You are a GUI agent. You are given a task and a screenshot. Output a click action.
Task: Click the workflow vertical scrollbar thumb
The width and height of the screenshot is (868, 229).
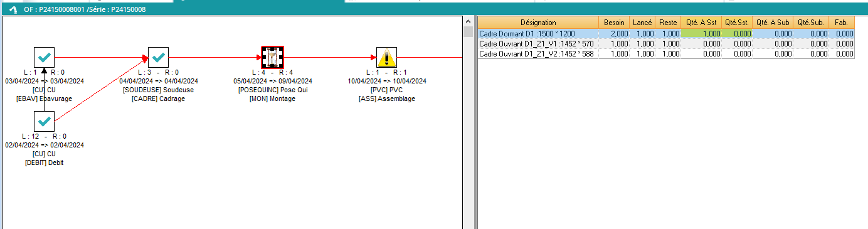[x=468, y=32]
